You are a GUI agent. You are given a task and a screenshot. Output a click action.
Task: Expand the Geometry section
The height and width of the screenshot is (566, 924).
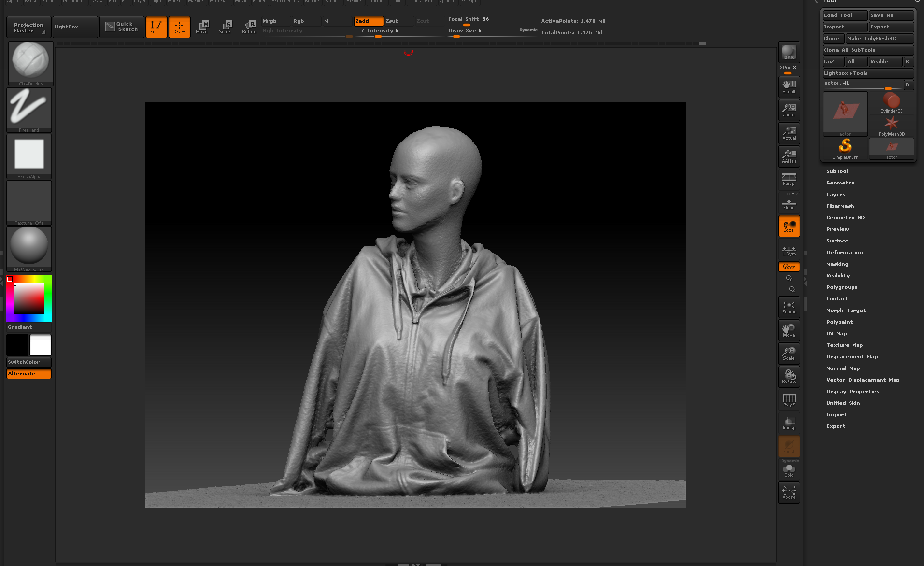point(840,183)
